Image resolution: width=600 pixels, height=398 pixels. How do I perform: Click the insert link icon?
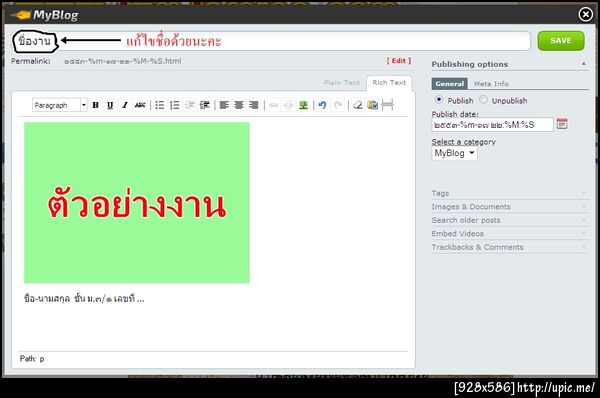pos(273,105)
